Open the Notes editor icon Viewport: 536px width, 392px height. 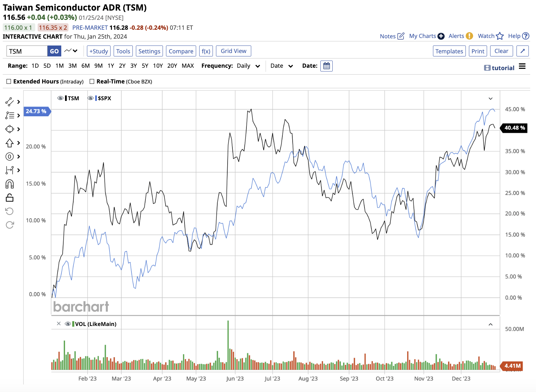[401, 36]
